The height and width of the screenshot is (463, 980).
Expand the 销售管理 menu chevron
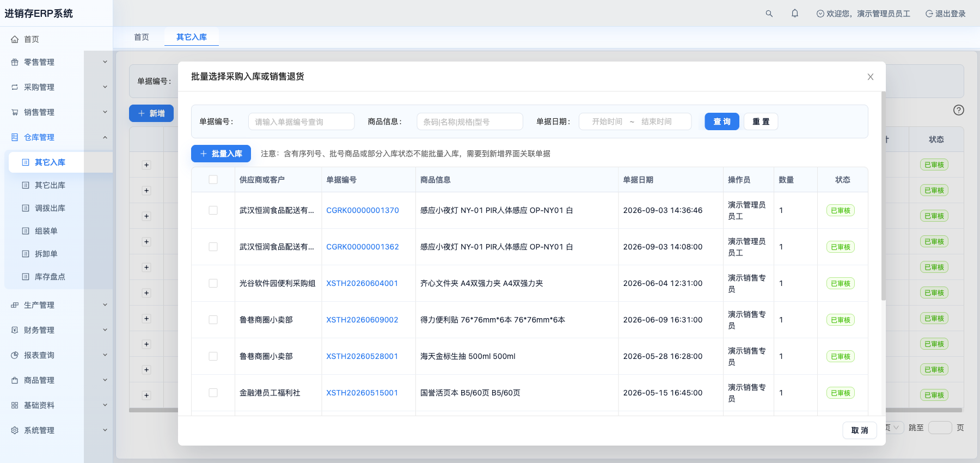(105, 112)
